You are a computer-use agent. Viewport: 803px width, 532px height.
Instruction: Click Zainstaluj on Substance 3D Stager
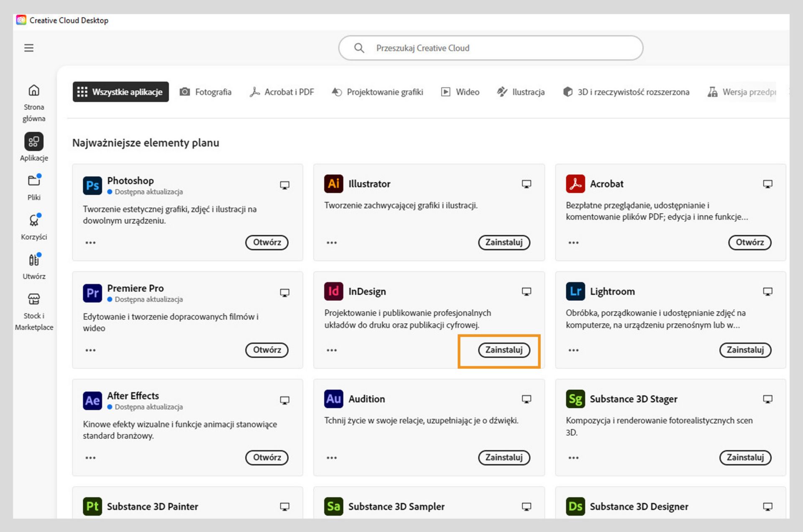745,458
